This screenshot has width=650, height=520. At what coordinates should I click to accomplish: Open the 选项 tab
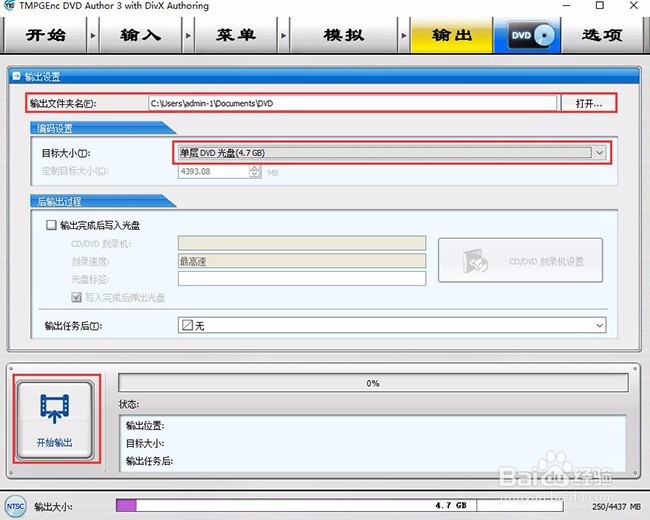(x=602, y=35)
